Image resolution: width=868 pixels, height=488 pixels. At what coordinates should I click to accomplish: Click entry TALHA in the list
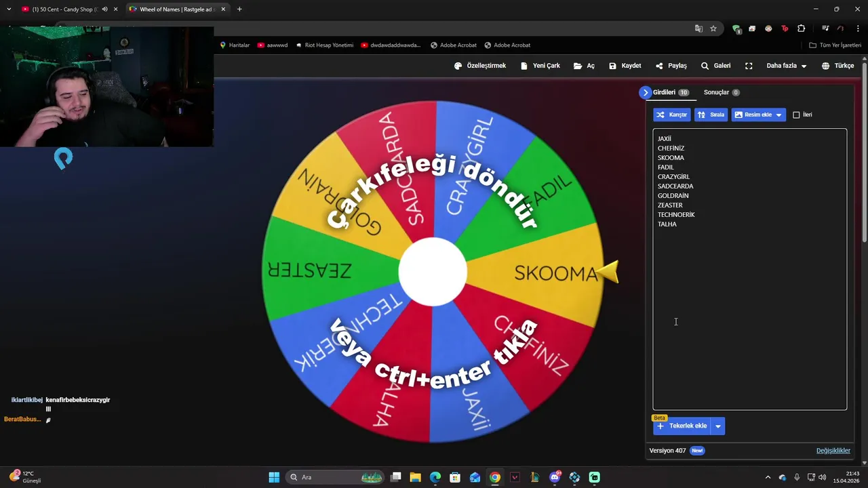[x=667, y=224]
